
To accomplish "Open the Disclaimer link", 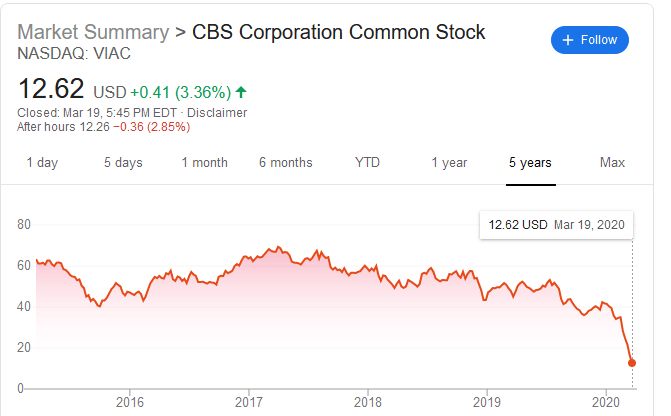I will tap(217, 112).
